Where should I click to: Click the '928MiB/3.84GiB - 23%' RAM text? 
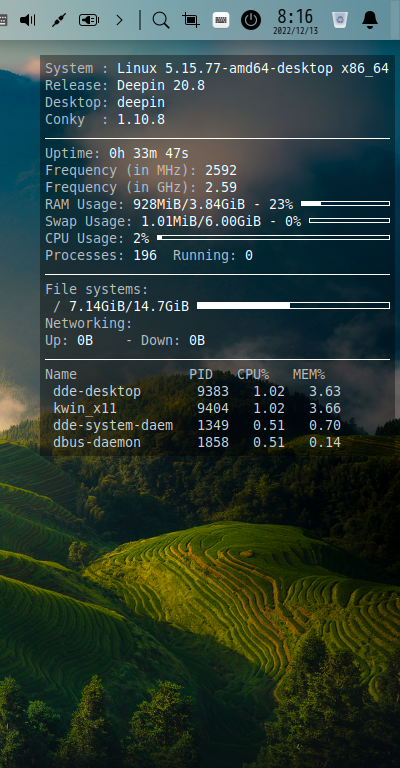pyautogui.click(x=213, y=204)
